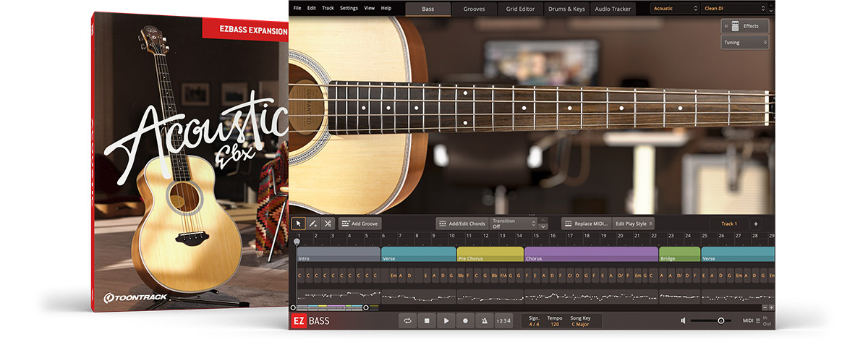
Task: Expand the Tuning panel
Action: [744, 43]
